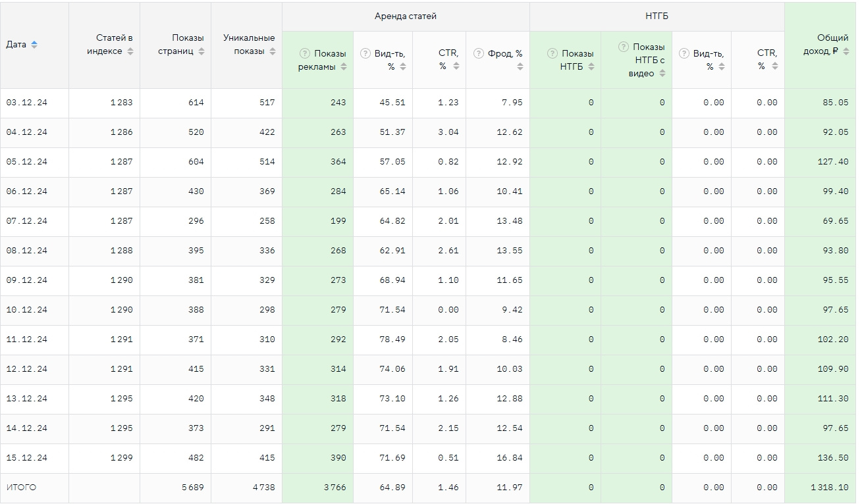The height and width of the screenshot is (504, 860).
Task: Click the ИТОГО total income 1318.10 cell
Action: pos(830,488)
